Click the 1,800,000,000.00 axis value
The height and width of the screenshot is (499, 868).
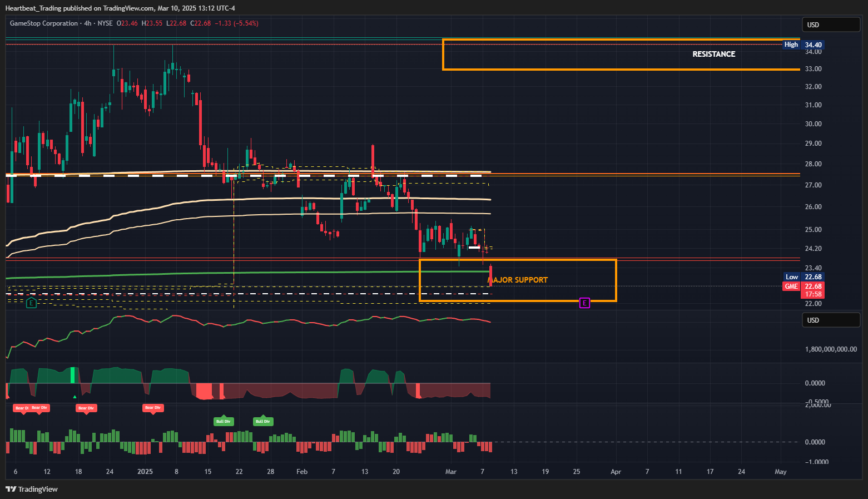tap(831, 349)
